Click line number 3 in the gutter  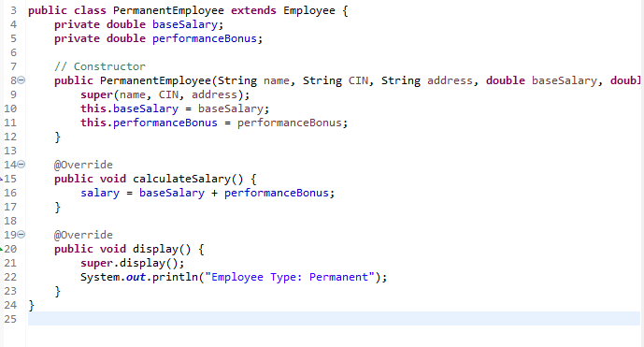tap(13, 10)
